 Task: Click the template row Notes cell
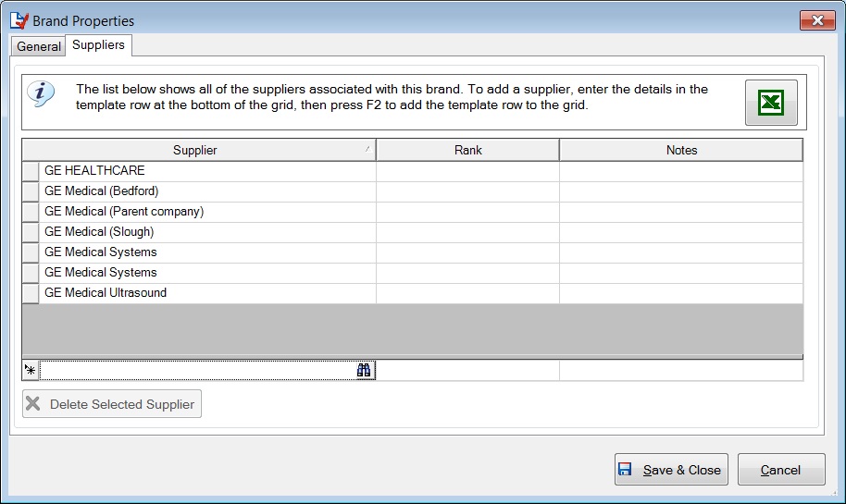(681, 370)
